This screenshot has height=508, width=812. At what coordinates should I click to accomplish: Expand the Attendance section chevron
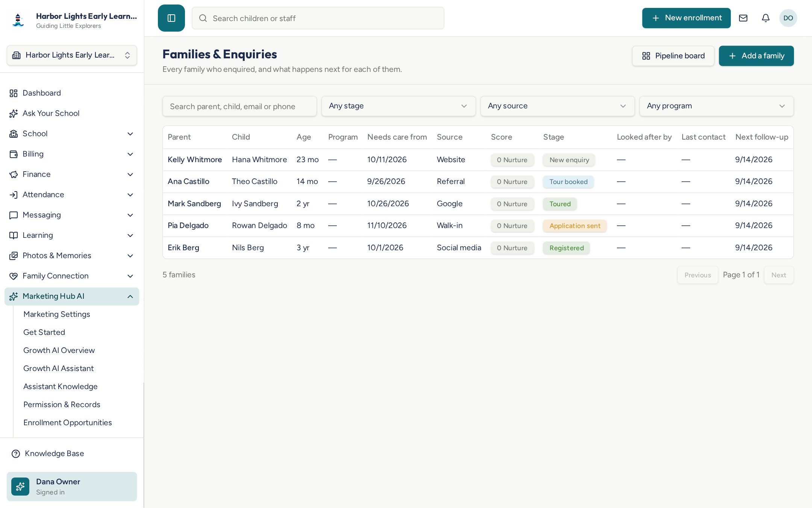(x=130, y=195)
